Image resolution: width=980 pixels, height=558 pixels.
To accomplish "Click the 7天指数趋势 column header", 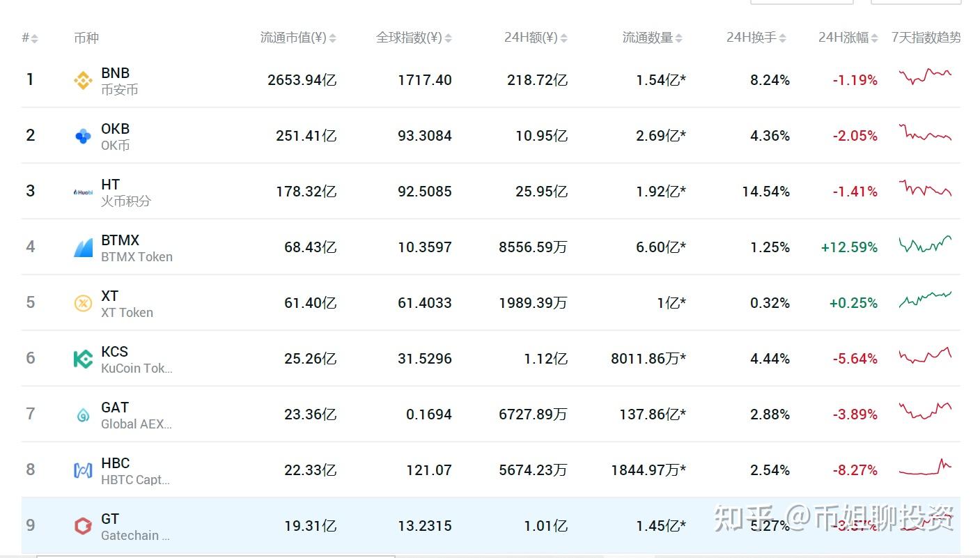I will [x=926, y=38].
